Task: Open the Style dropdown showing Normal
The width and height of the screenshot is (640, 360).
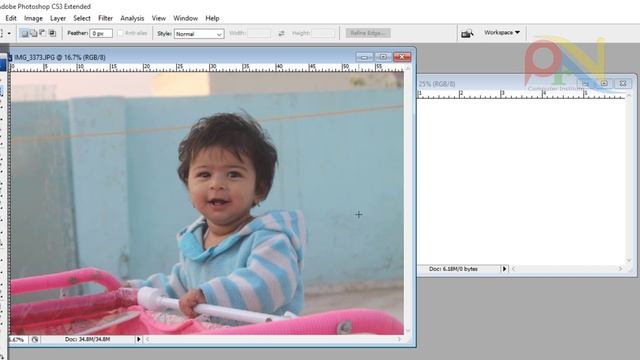Action: tap(199, 34)
